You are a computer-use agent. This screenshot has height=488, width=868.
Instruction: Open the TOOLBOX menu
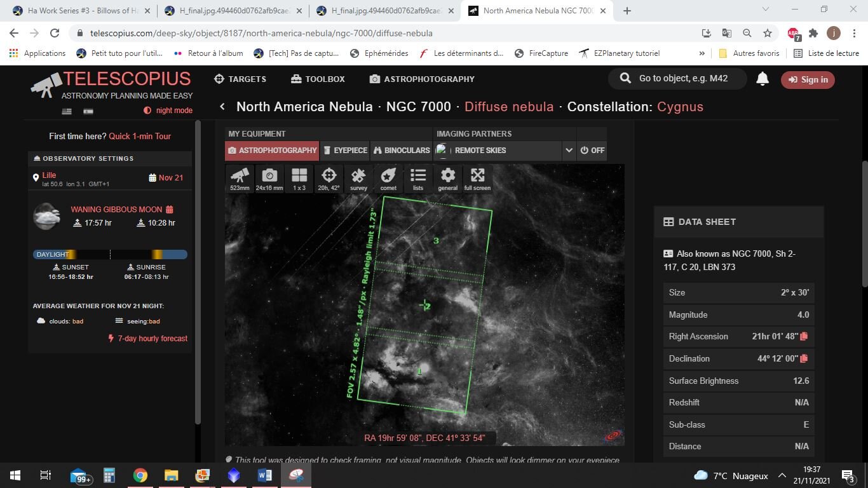click(x=318, y=79)
